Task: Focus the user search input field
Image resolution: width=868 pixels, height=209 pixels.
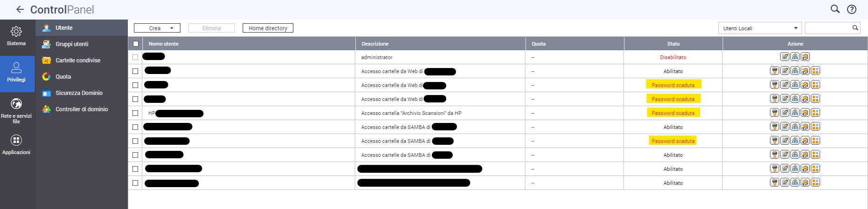Action: (828, 28)
